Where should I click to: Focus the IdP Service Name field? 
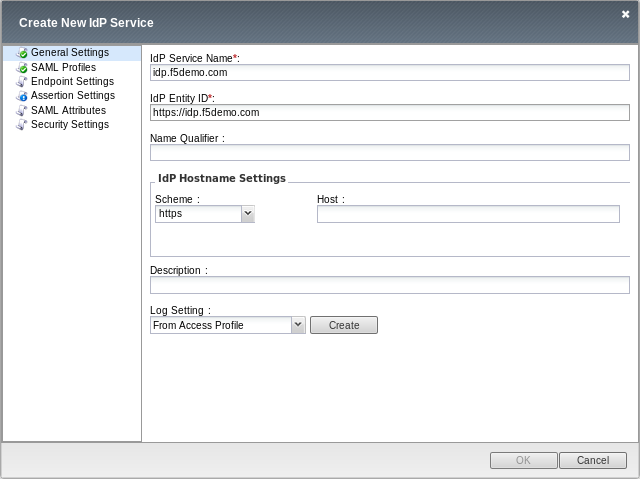(390, 73)
